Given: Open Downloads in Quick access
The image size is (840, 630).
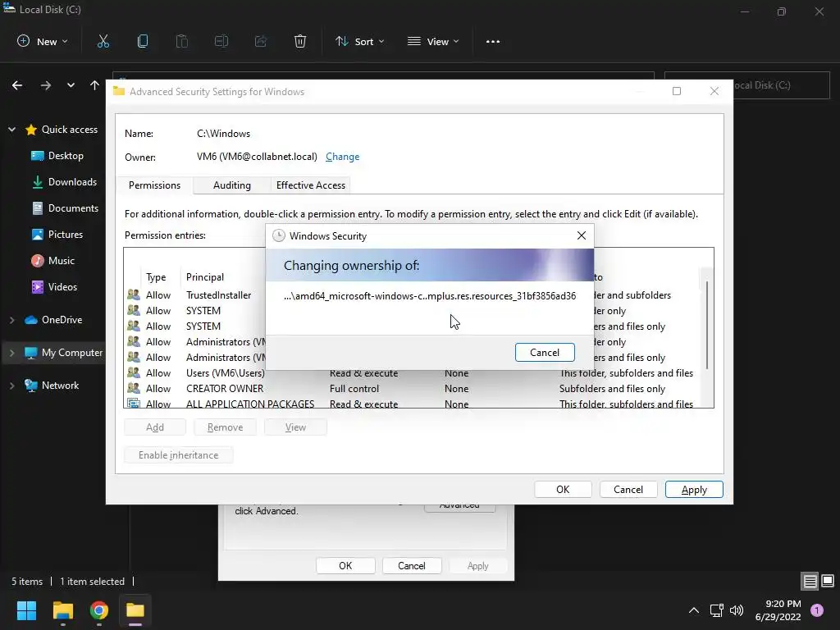Looking at the screenshot, I should (x=64, y=182).
